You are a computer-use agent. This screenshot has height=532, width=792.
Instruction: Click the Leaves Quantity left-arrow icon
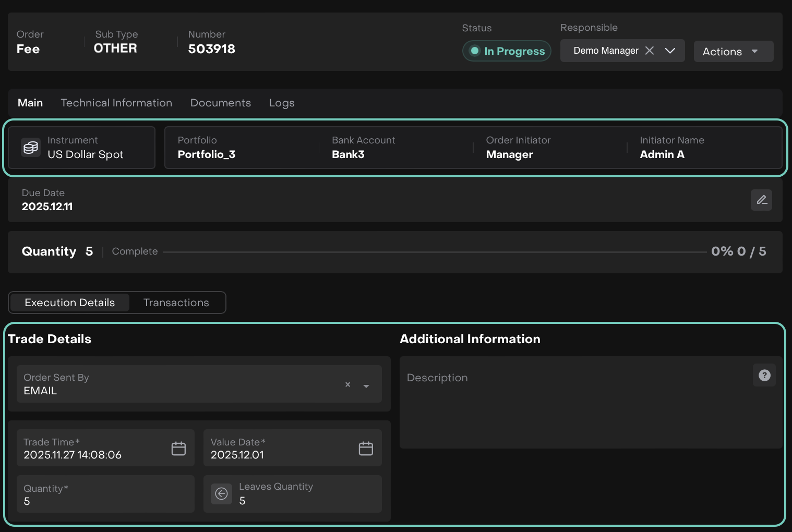point(221,494)
